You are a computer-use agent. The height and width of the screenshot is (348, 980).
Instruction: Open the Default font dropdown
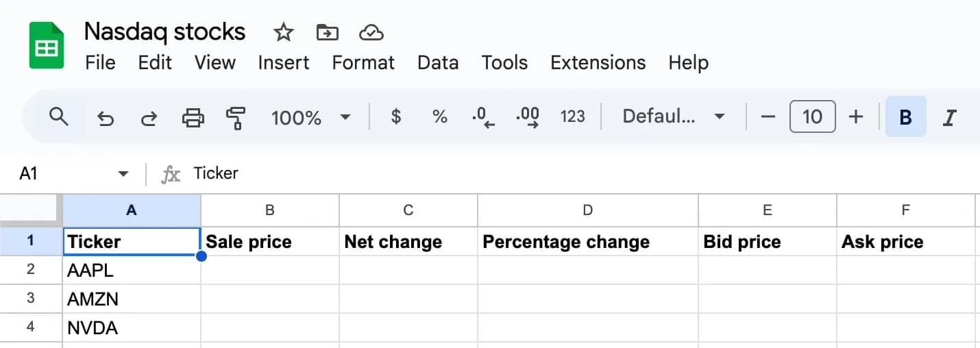673,117
